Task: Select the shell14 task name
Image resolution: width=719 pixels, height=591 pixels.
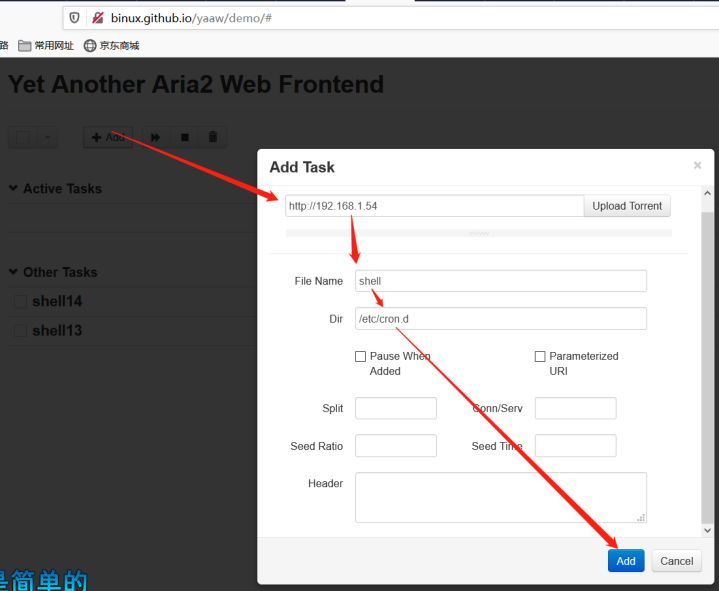Action: tap(57, 301)
